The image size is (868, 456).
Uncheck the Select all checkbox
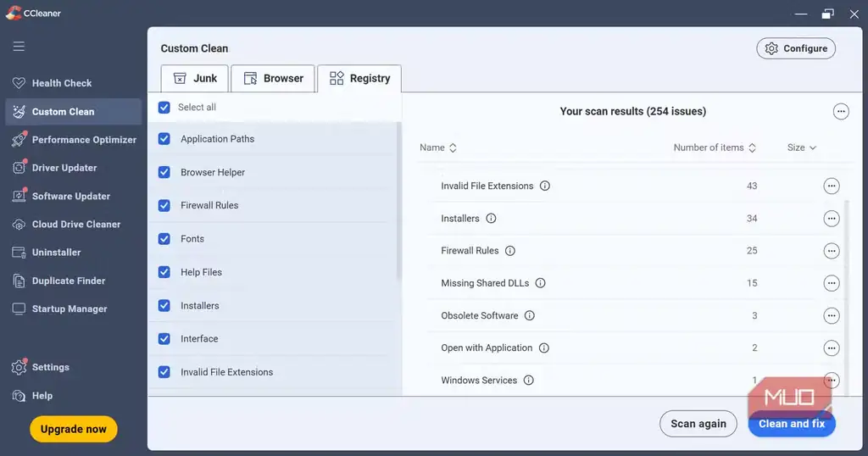coord(164,108)
